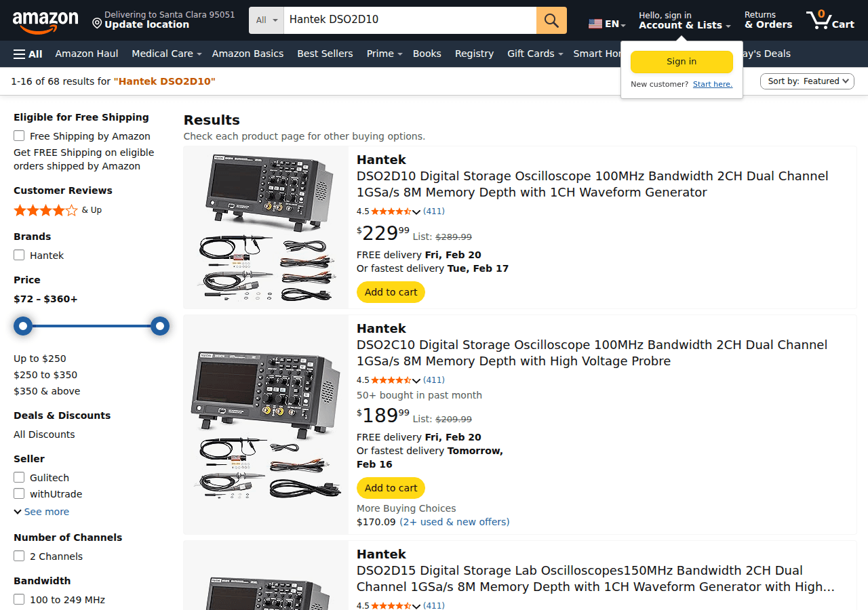Click the DSO2D10 oscilloscope product thumbnail
The image size is (868, 610).
point(265,227)
